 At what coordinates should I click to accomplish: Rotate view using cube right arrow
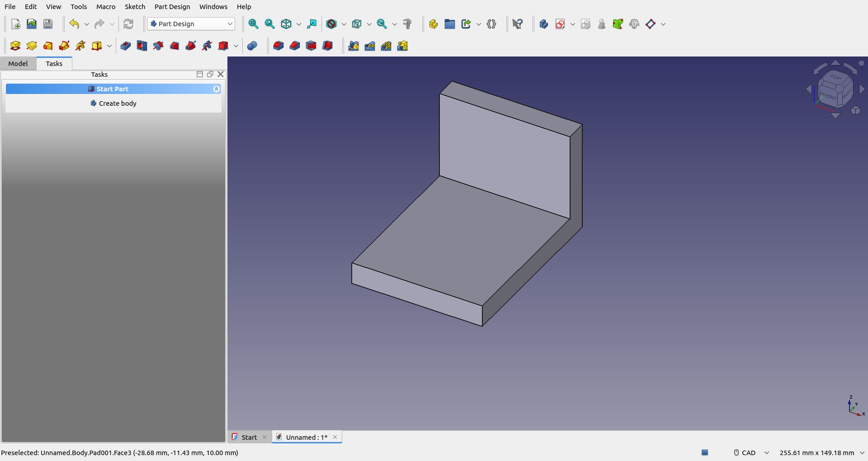pyautogui.click(x=862, y=89)
